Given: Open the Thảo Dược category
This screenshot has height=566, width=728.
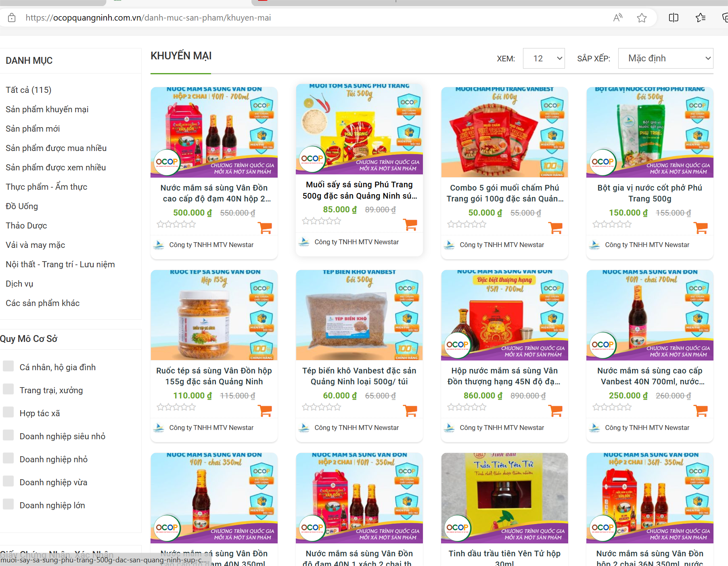Looking at the screenshot, I should click(26, 226).
